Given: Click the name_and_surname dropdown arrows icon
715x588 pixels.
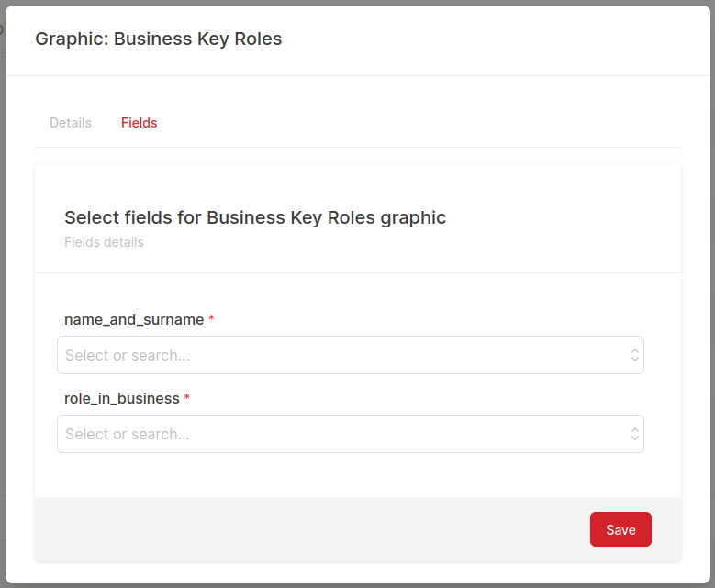Looking at the screenshot, I should click(635, 355).
